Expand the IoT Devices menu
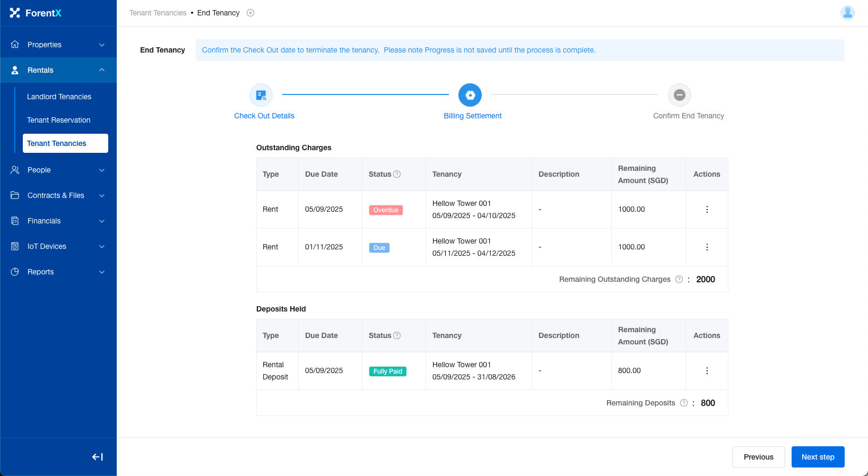Screen dimensions: 868x476 (58, 246)
